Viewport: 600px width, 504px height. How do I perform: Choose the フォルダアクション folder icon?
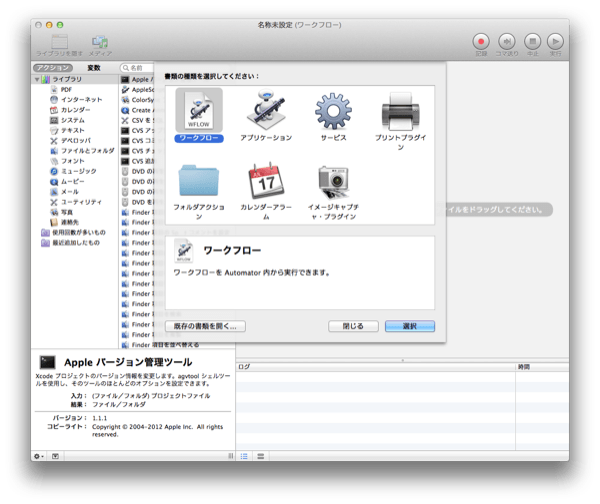pos(199,180)
